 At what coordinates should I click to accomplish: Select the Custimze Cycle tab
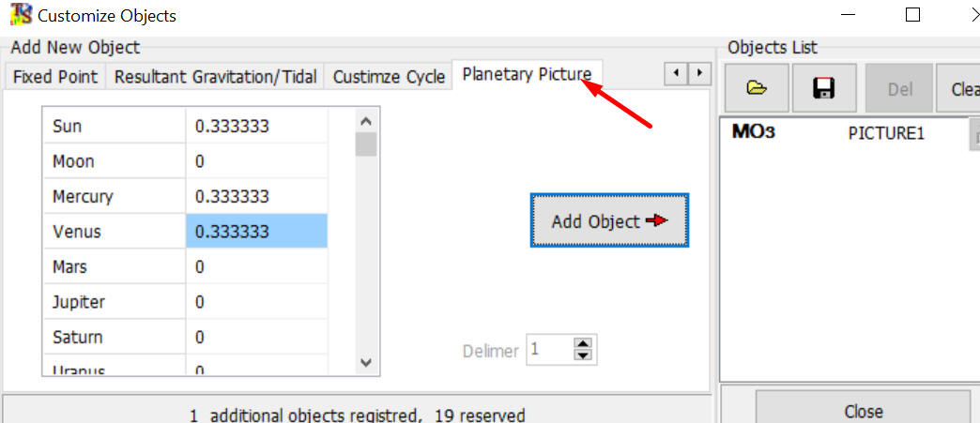coord(389,77)
